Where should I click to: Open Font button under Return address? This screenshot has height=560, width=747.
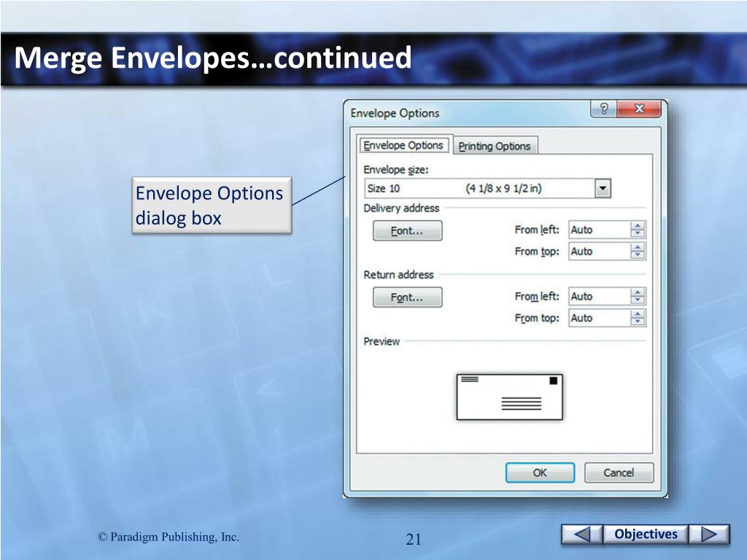tap(407, 297)
